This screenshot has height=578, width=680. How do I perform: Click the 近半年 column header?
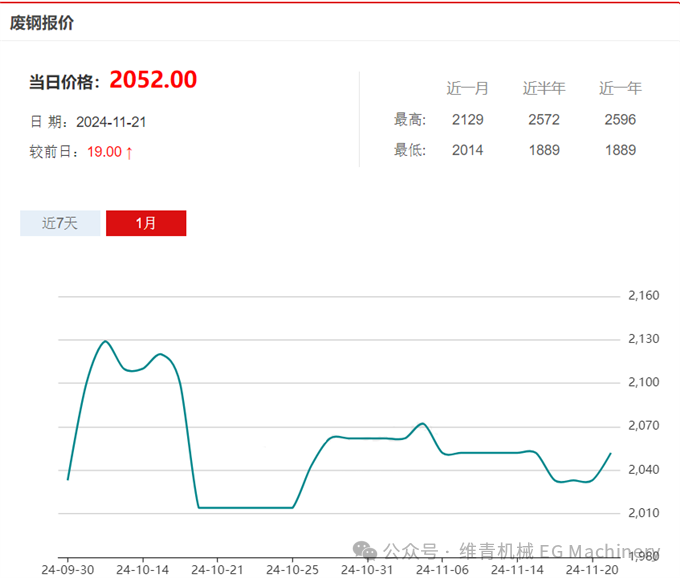pos(544,88)
